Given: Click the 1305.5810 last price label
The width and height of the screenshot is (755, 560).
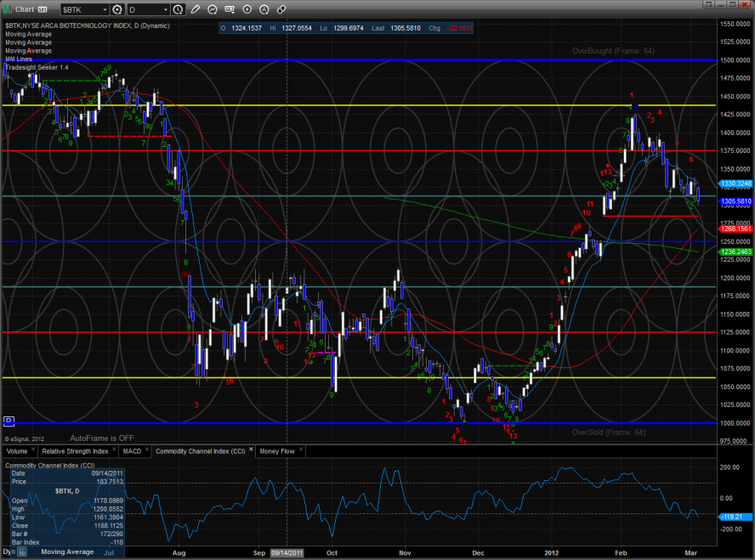Looking at the screenshot, I should pos(736,201).
